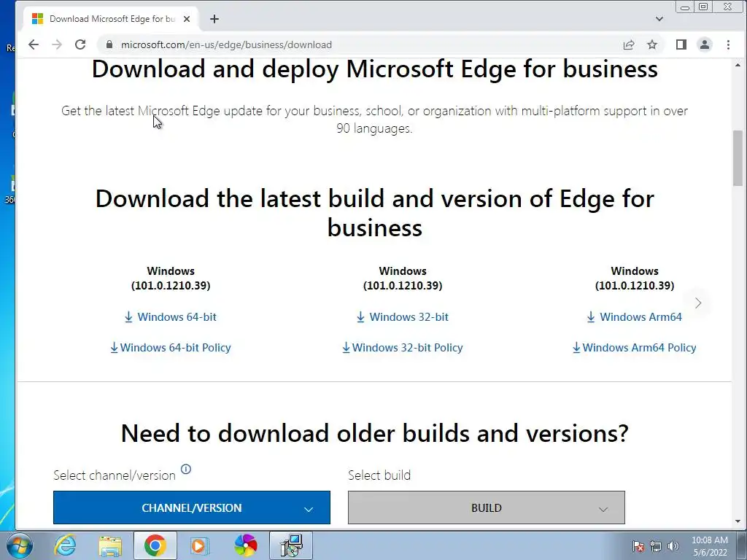Open the Action Center flag icon
The width and height of the screenshot is (747, 560).
pyautogui.click(x=638, y=547)
